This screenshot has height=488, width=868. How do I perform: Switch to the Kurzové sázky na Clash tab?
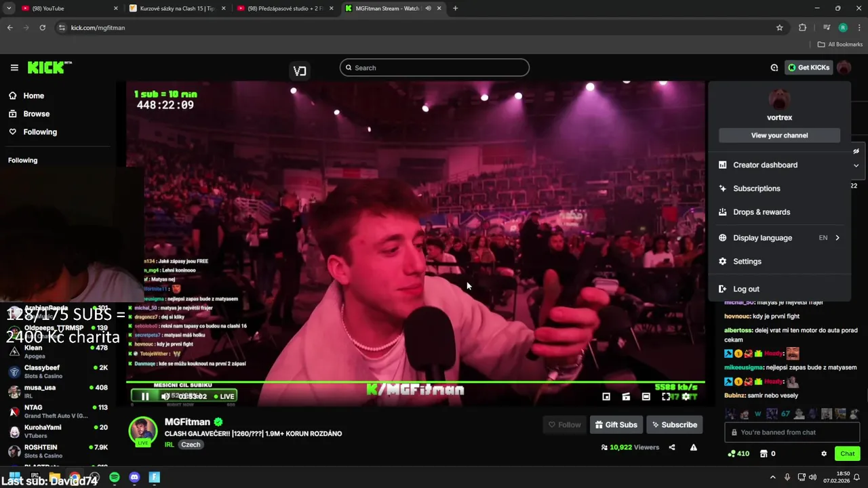coord(177,8)
